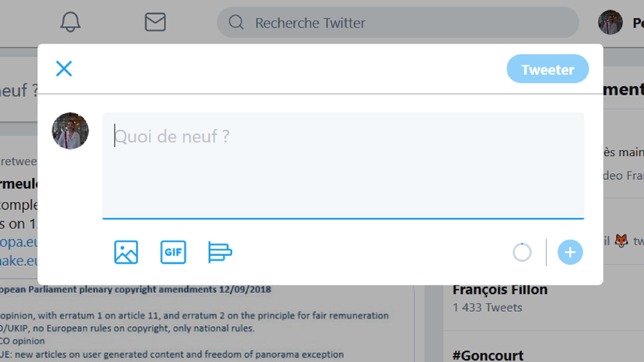Focus the "Quoi de neuf ?" text field
Viewport: 644px width, 362px height.
coord(343,166)
